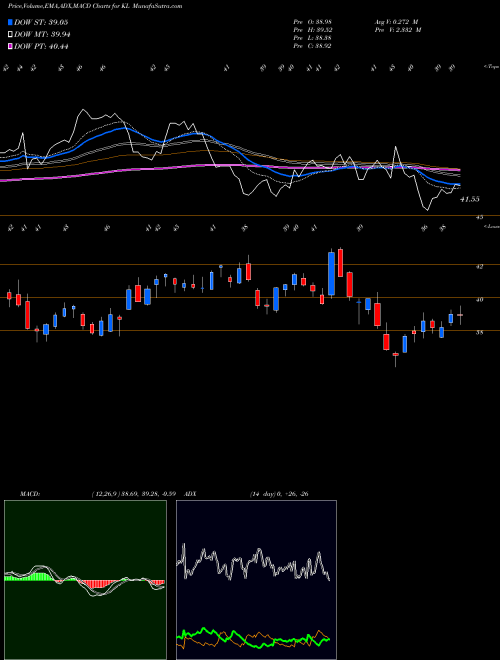The image size is (500, 660).
Task: Click the white DOW MT legend swatch
Action: (11, 35)
